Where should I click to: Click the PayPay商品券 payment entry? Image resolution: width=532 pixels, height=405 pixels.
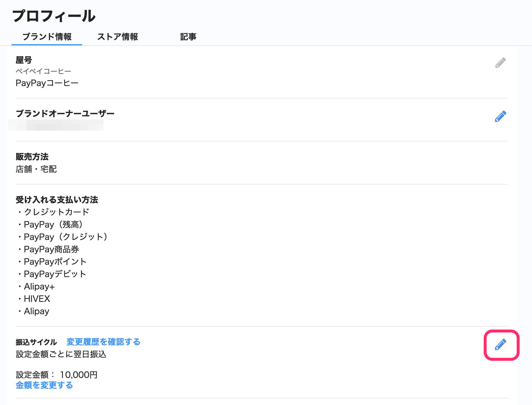51,249
